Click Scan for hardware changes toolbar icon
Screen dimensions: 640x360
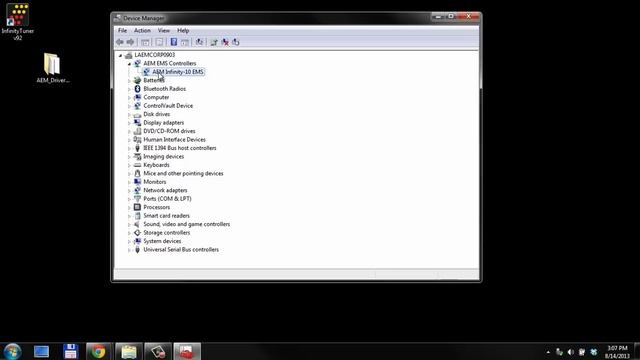(x=199, y=42)
